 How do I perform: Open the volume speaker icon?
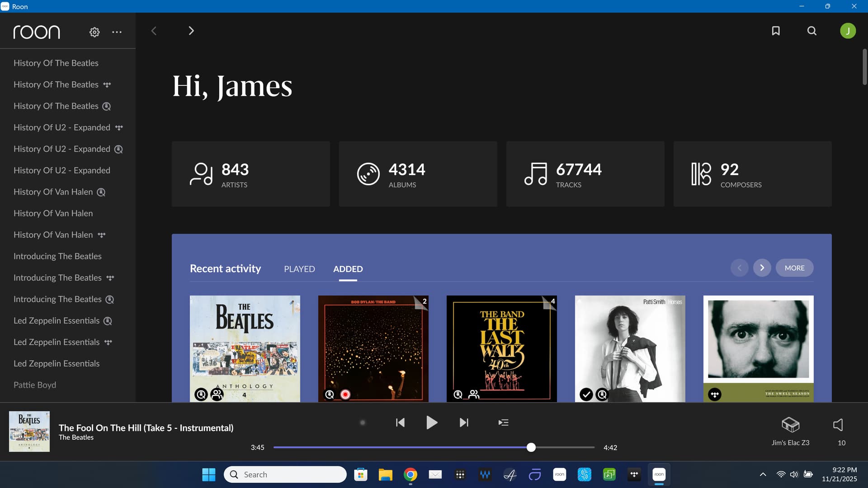(838, 425)
